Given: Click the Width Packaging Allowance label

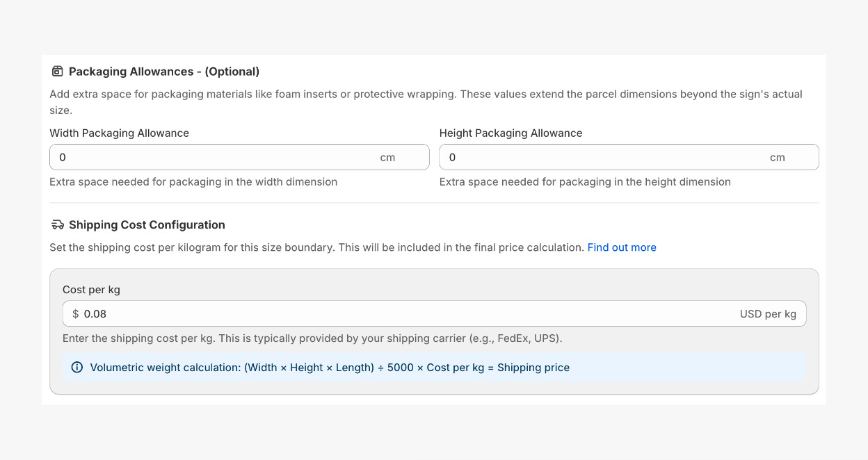Looking at the screenshot, I should 119,133.
